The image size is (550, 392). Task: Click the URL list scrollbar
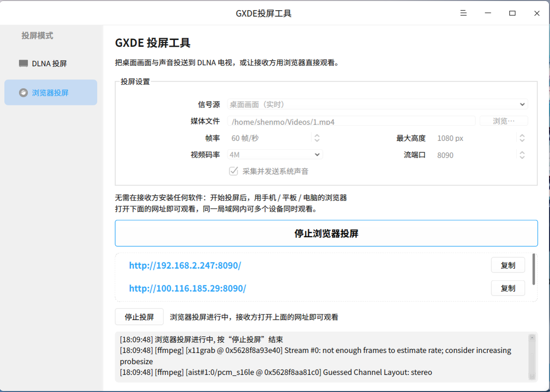coord(533,270)
